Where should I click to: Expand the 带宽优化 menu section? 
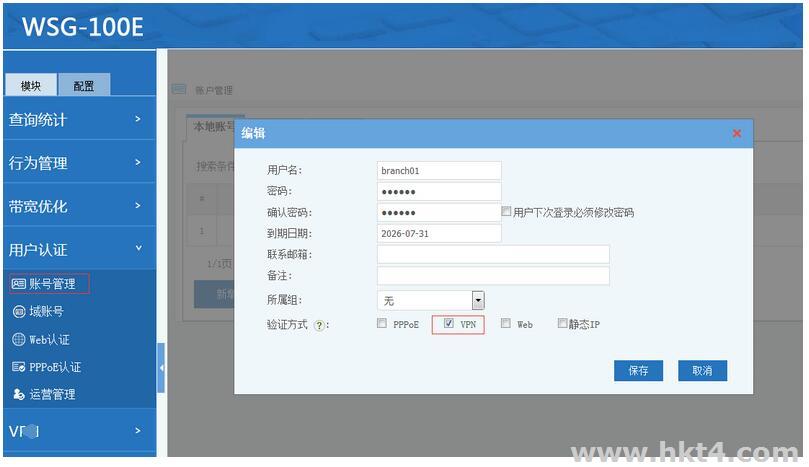click(x=79, y=206)
